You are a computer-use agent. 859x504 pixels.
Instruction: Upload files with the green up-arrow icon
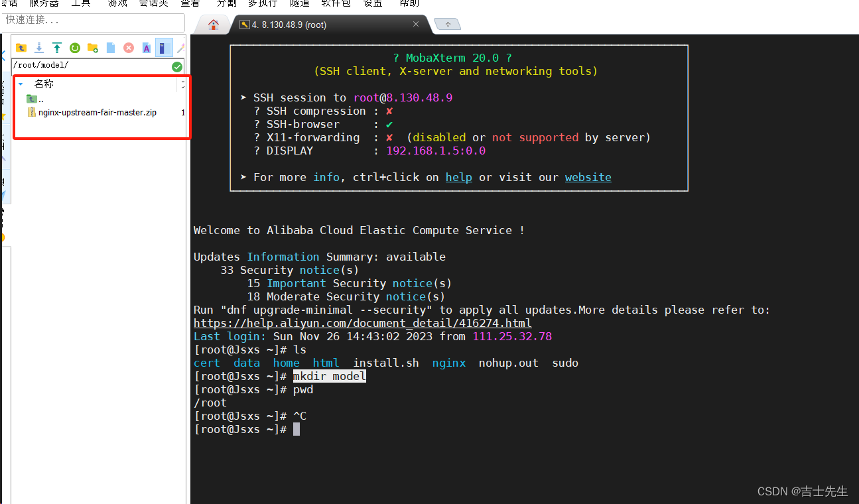(57, 48)
